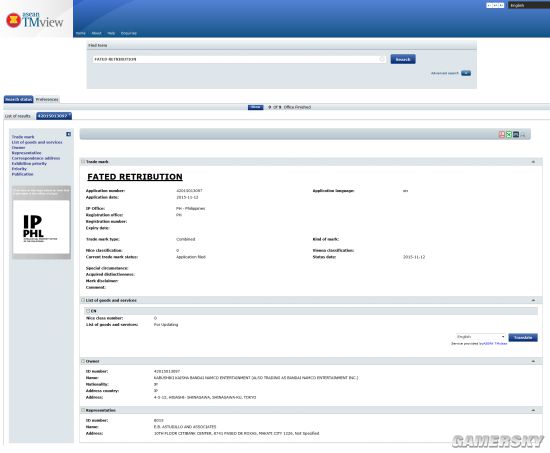Image resolution: width=550 pixels, height=453 pixels.
Task: Open the translation language dropdown
Action: tap(480, 337)
